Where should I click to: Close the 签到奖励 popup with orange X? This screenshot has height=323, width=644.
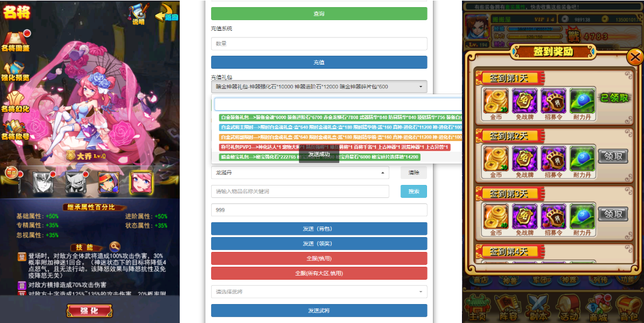635,57
